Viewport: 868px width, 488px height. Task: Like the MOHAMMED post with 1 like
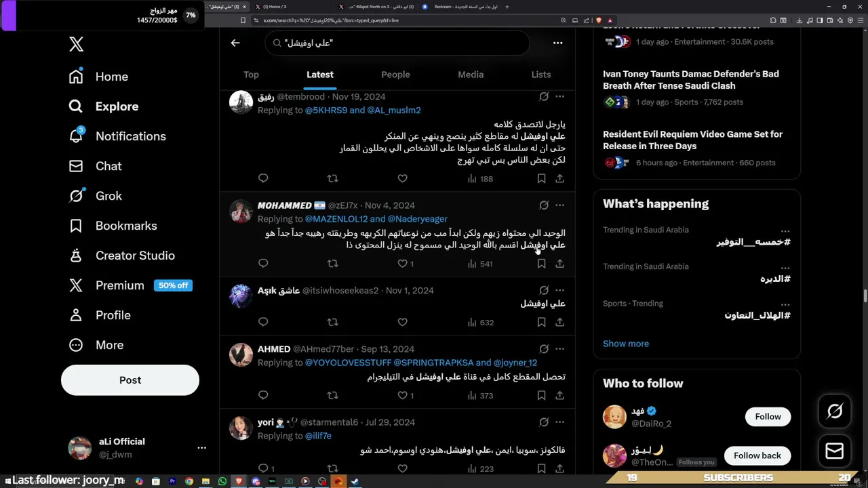coord(406,264)
